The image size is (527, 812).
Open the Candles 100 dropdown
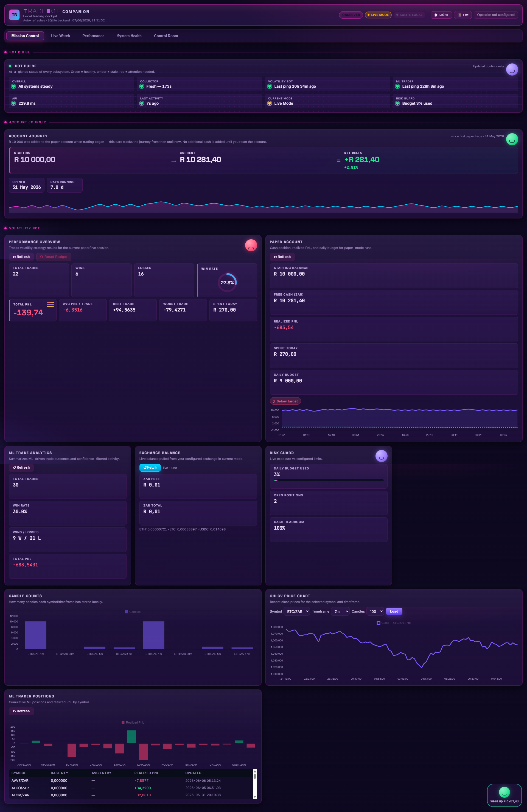tap(375, 611)
